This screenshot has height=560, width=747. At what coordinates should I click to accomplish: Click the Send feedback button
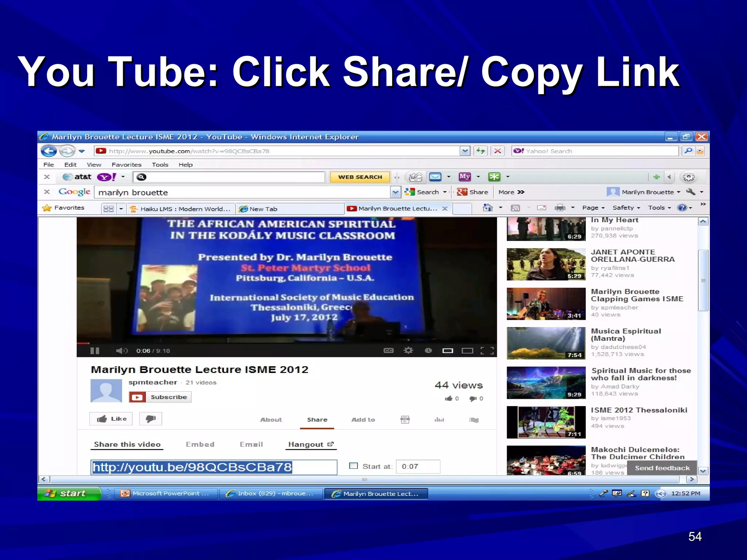pyautogui.click(x=662, y=468)
